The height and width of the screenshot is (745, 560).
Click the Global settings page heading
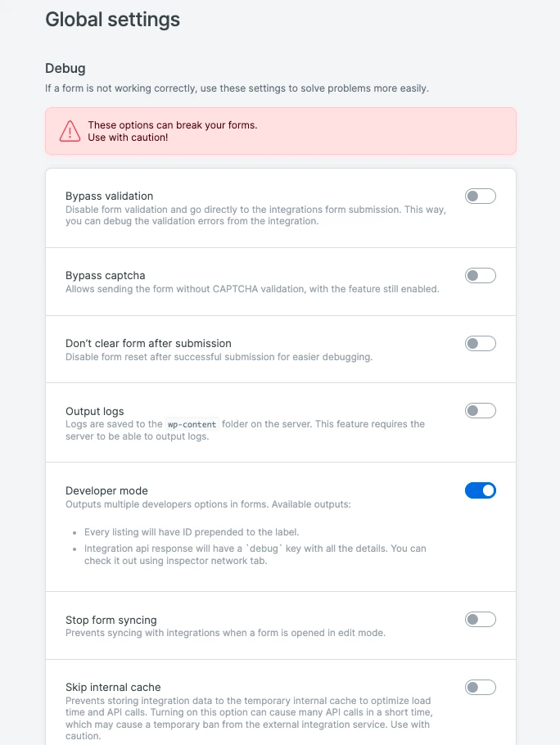pos(112,20)
